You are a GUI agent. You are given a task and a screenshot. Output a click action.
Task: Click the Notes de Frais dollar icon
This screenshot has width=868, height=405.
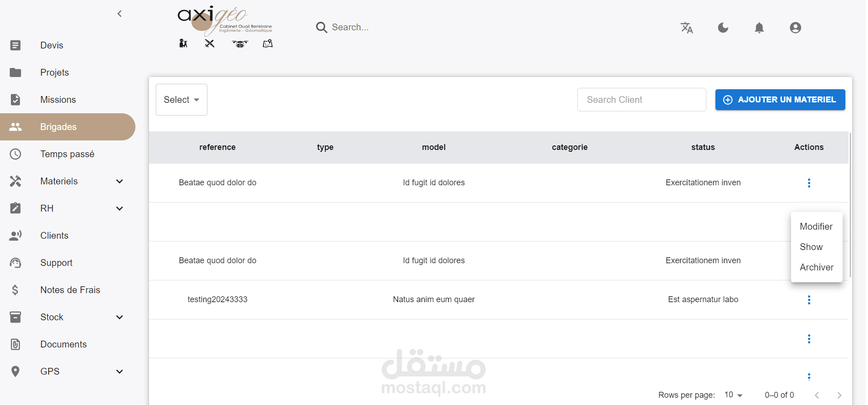pos(15,290)
